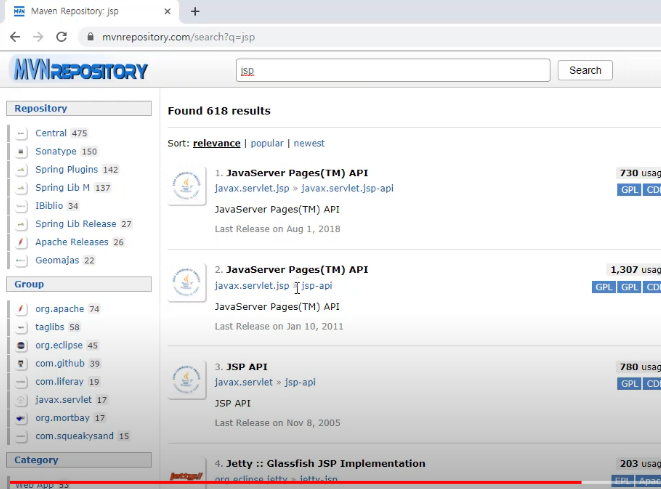Filter by org.eclipse group link

pos(59,345)
